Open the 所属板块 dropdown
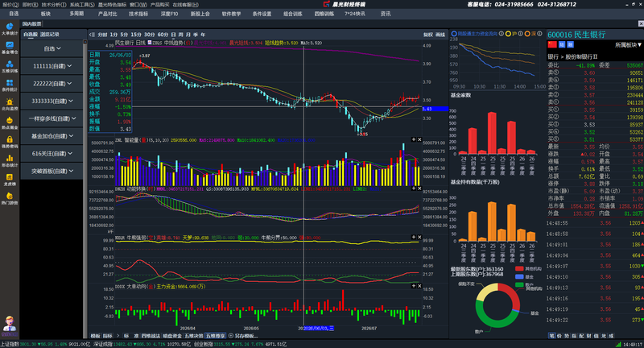644x348 pixels. [x=628, y=45]
